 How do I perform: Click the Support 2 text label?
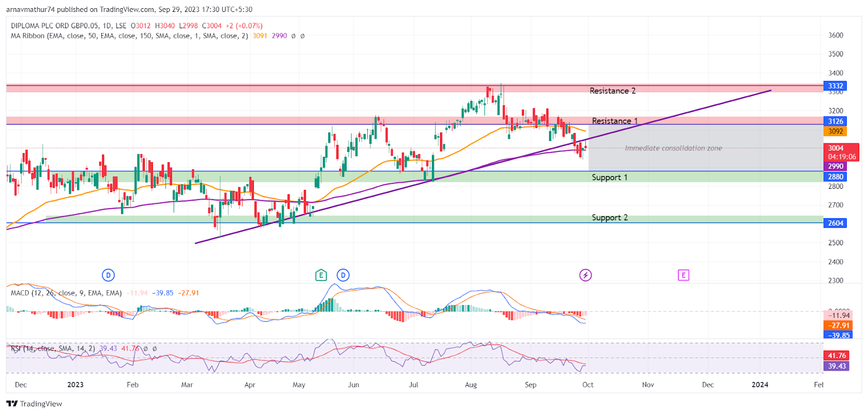click(x=610, y=218)
